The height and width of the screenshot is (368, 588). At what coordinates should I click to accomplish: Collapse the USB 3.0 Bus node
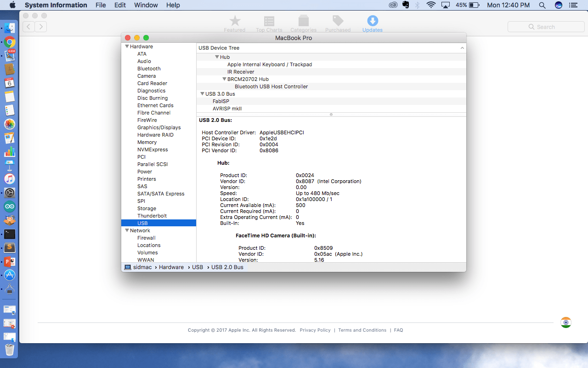pos(202,94)
